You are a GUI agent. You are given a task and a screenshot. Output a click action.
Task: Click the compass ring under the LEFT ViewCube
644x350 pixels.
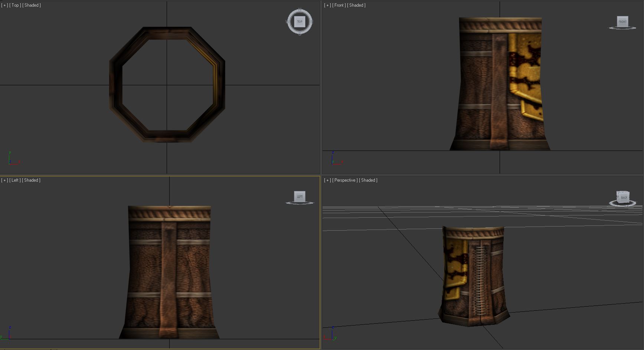(x=300, y=203)
